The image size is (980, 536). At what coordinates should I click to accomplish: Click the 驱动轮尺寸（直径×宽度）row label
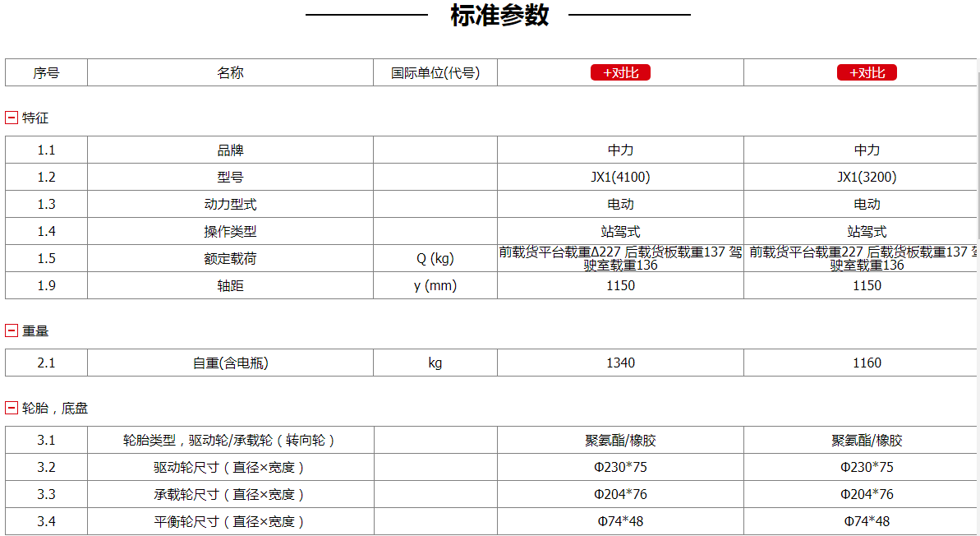230,467
